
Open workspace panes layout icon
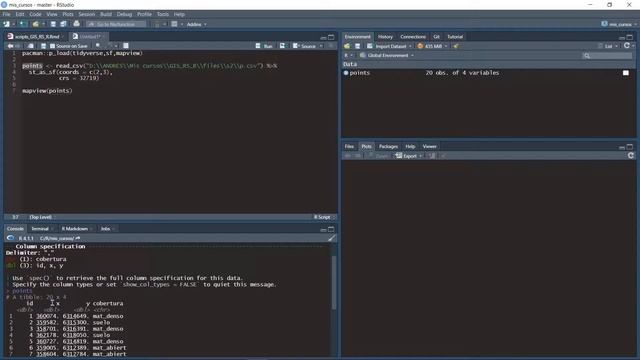(x=174, y=24)
